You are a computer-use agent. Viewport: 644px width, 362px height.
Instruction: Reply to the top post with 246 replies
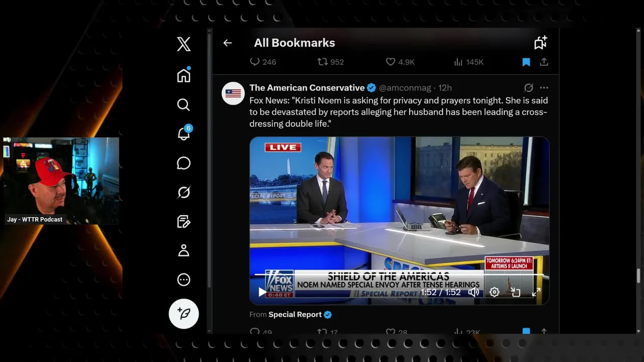point(263,62)
